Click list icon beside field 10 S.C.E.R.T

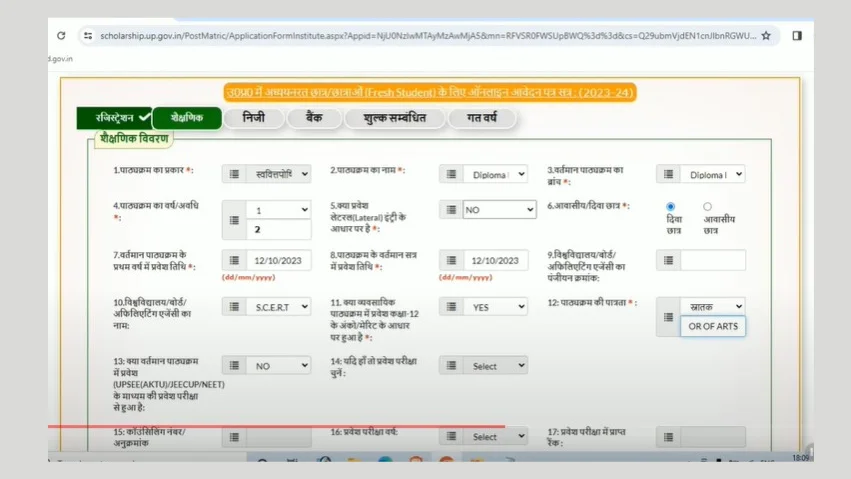(x=234, y=306)
